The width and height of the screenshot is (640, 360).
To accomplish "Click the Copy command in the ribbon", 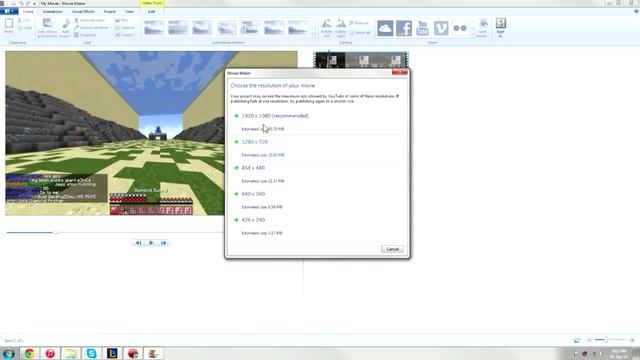I will pyautogui.click(x=25, y=28).
